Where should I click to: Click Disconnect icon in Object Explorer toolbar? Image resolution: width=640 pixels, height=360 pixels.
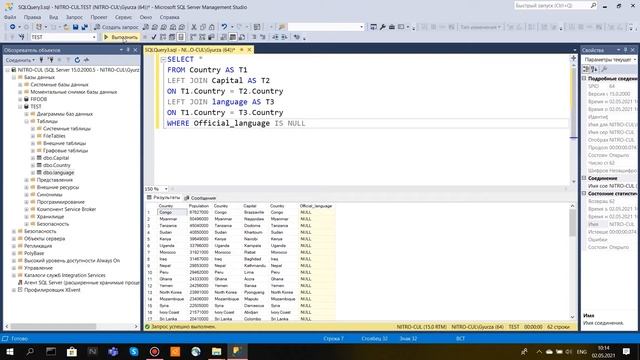(51, 60)
